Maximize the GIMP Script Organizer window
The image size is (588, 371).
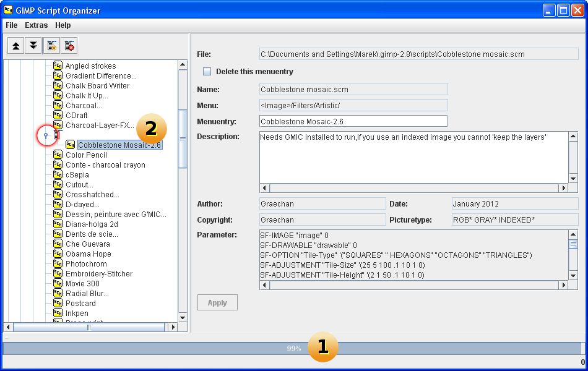coord(563,11)
